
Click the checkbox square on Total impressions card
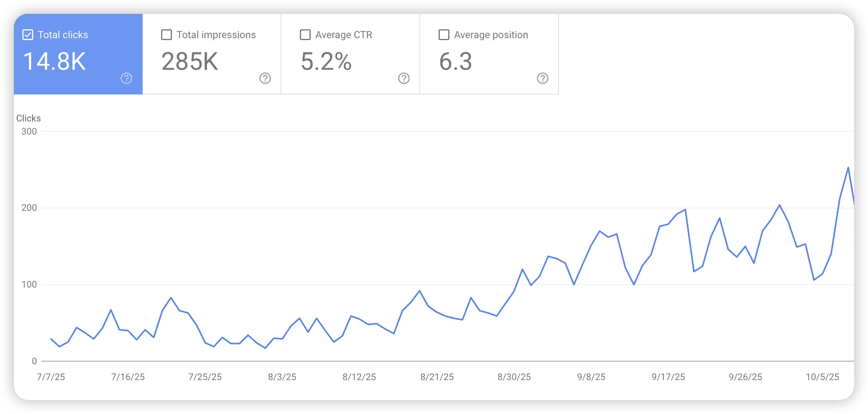166,35
